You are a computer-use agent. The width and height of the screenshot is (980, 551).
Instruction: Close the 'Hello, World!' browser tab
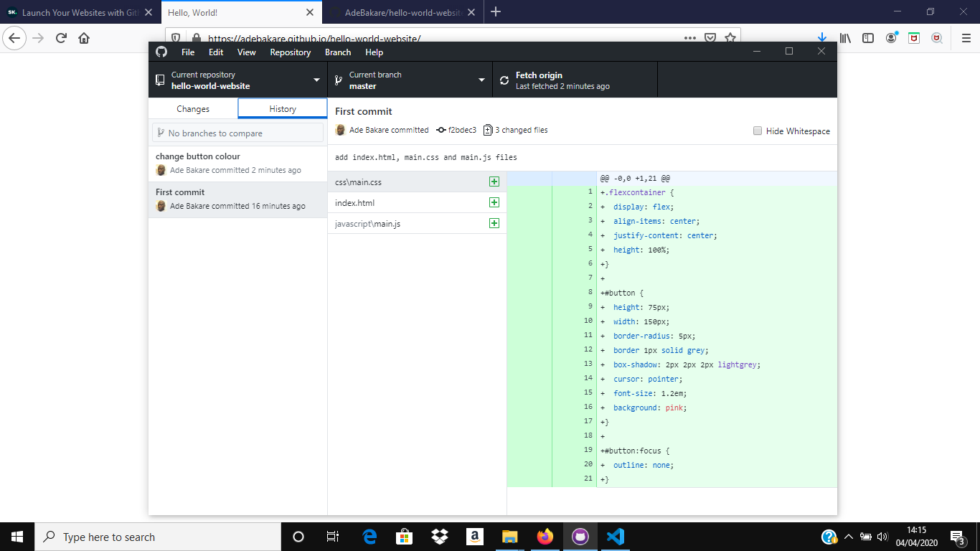310,12
